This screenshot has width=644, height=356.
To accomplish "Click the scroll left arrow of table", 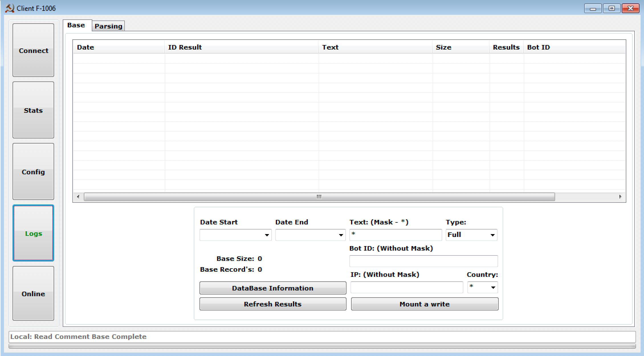I will coord(78,197).
